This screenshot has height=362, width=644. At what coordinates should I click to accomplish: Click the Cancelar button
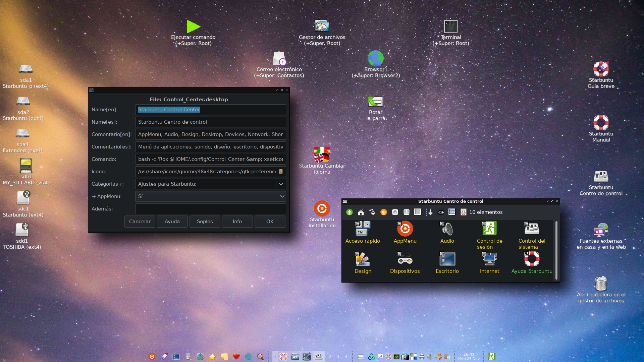pyautogui.click(x=140, y=222)
